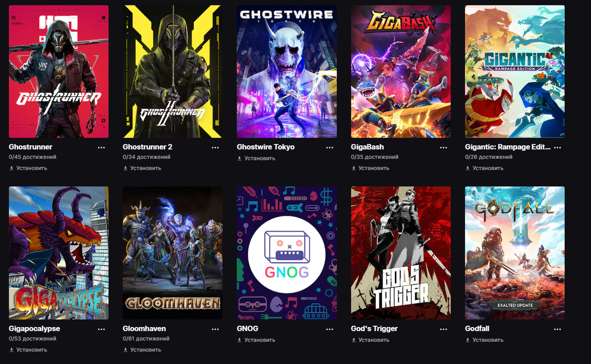The image size is (591, 364).
Task: Open the three-dot menu for Gigapocalypse
Action: [102, 329]
